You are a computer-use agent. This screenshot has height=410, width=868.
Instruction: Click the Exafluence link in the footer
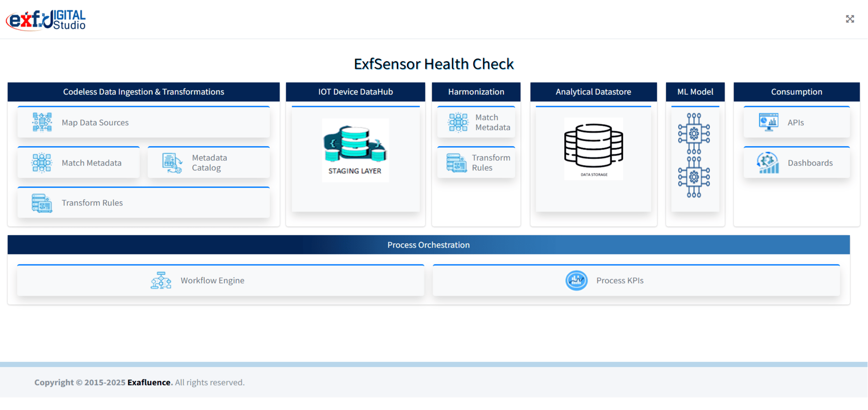click(149, 383)
